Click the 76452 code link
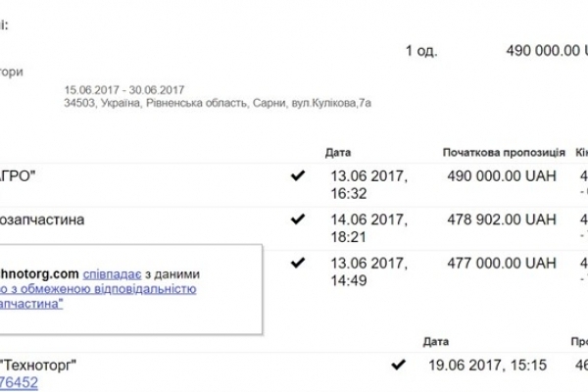Image resolution: width=588 pixels, height=392 pixels. click(x=20, y=383)
